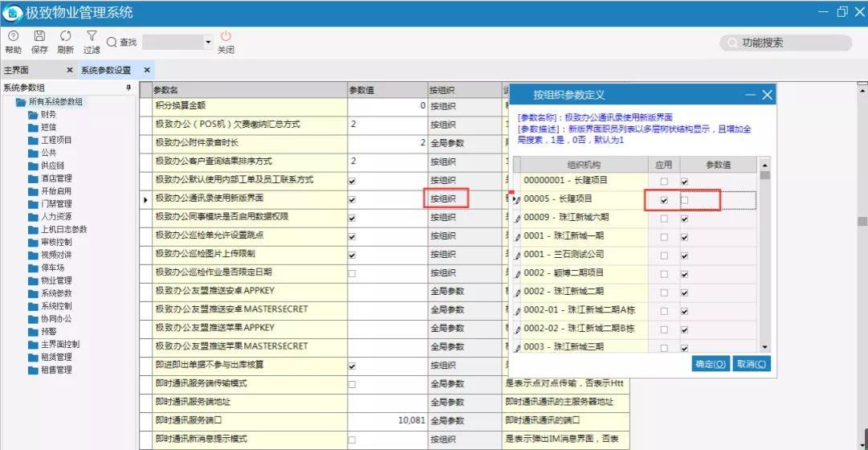Toggle 应用 checkbox for 00000001 - 长隆项目

(664, 182)
